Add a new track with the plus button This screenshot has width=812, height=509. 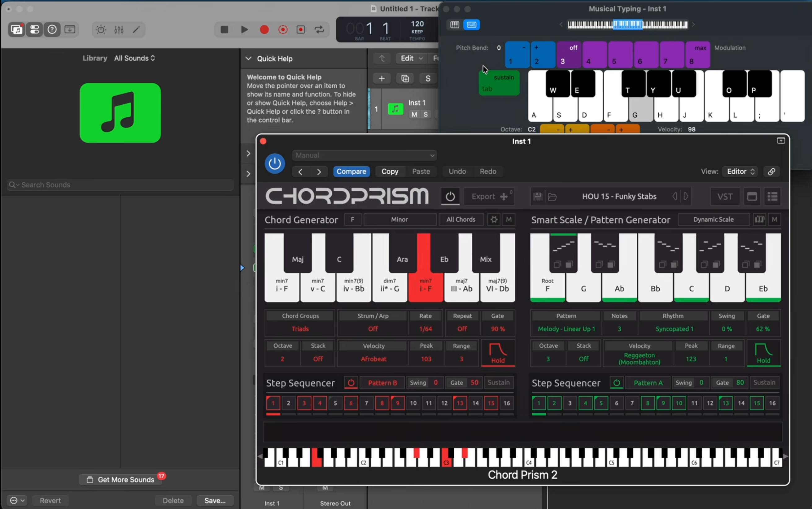click(382, 78)
